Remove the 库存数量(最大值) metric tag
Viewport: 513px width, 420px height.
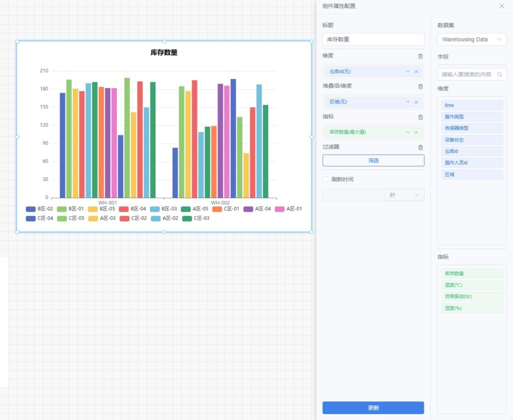(416, 133)
